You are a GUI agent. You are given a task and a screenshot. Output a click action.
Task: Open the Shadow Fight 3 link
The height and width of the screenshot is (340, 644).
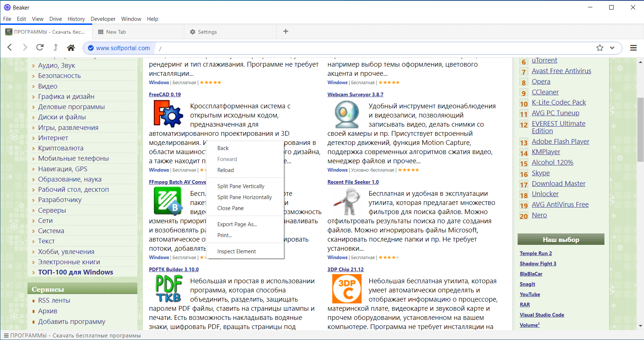click(x=538, y=264)
